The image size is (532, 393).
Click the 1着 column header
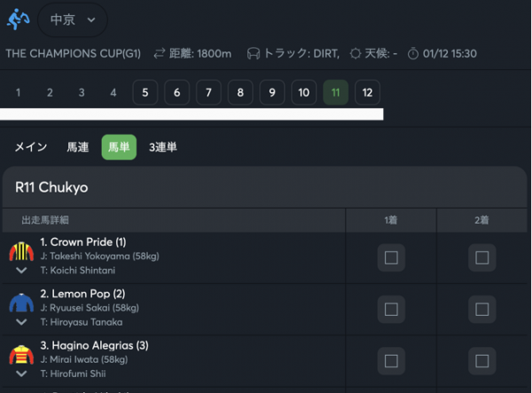click(391, 220)
